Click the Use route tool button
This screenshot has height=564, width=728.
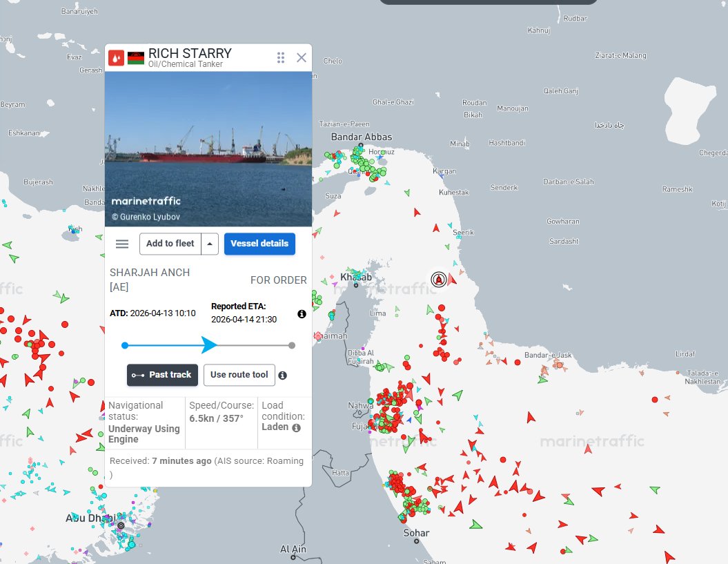point(239,375)
